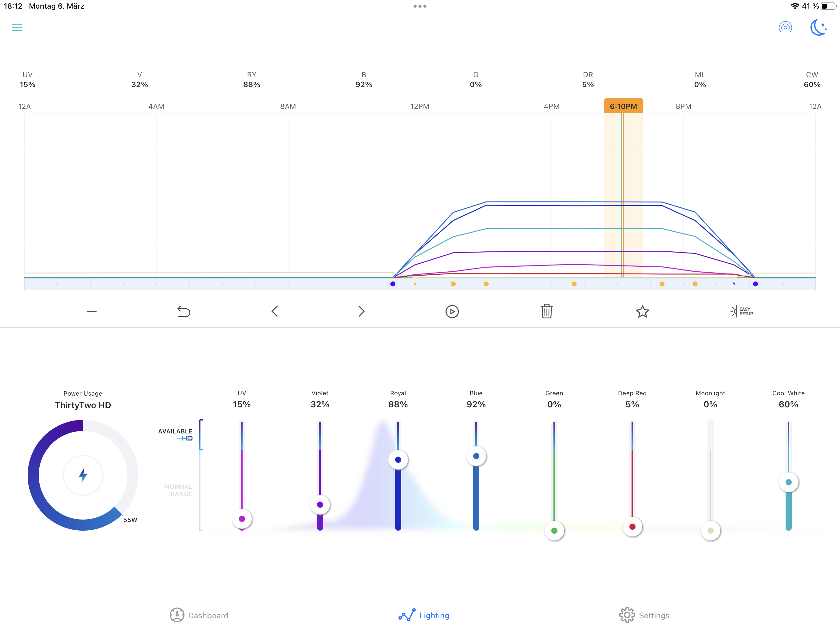
Task: Save preset with star icon
Action: tap(642, 312)
